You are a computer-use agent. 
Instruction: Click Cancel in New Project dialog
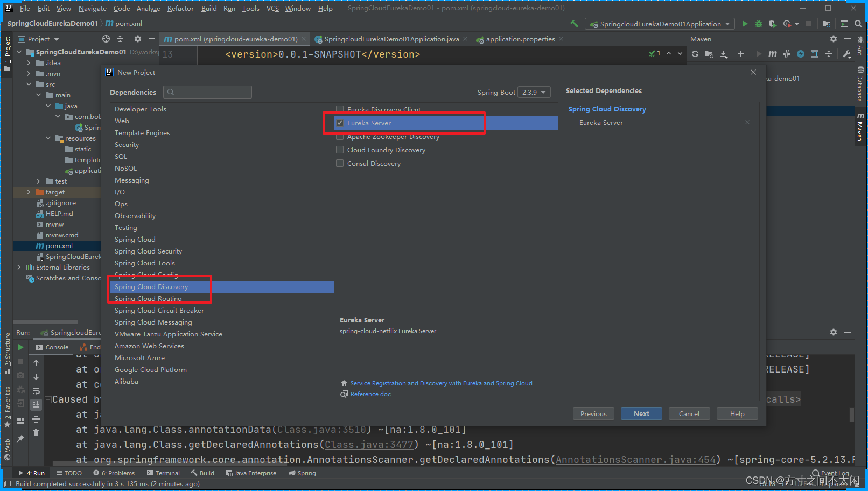click(x=689, y=413)
